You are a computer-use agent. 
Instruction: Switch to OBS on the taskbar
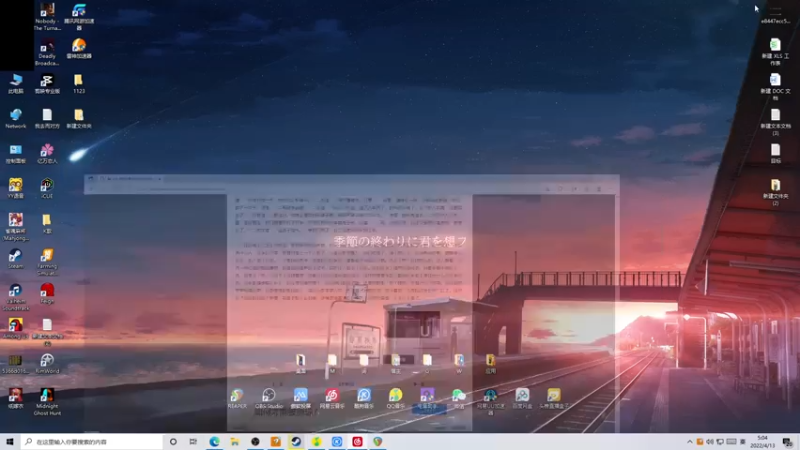pyautogui.click(x=255, y=441)
